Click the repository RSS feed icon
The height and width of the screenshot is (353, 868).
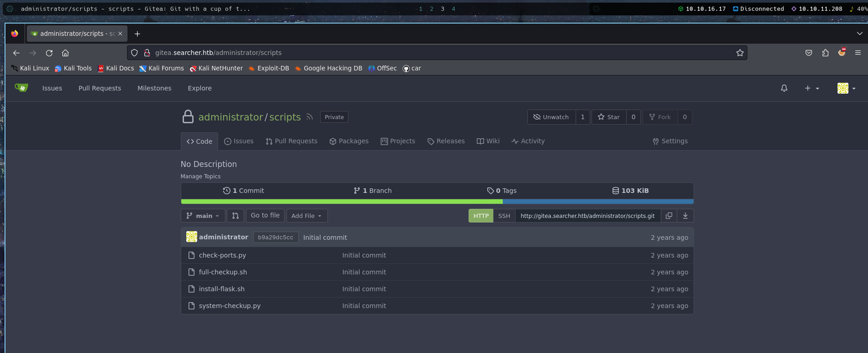pos(310,117)
